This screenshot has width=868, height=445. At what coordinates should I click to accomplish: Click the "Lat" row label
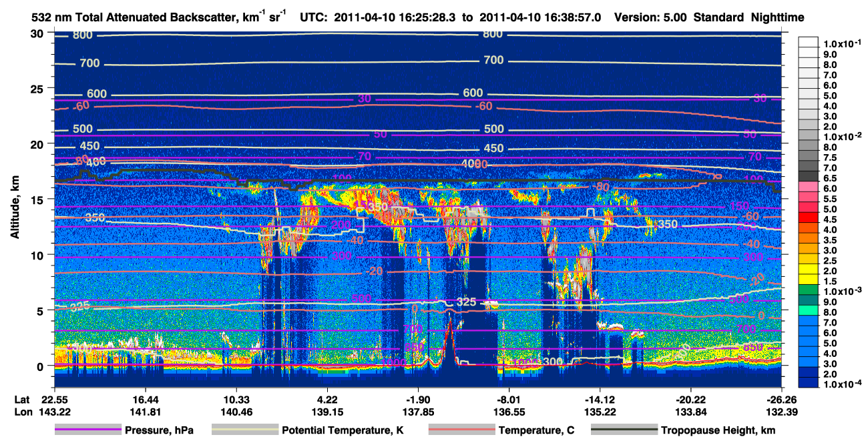pyautogui.click(x=23, y=399)
